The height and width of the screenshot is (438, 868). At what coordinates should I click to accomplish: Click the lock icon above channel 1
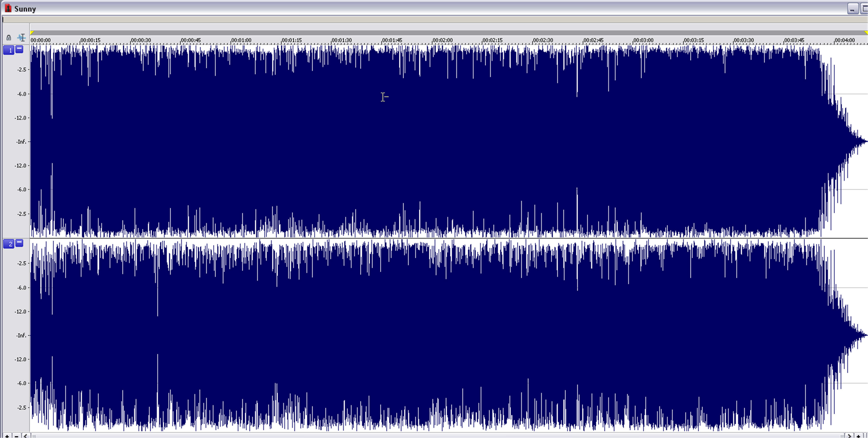[x=9, y=37]
